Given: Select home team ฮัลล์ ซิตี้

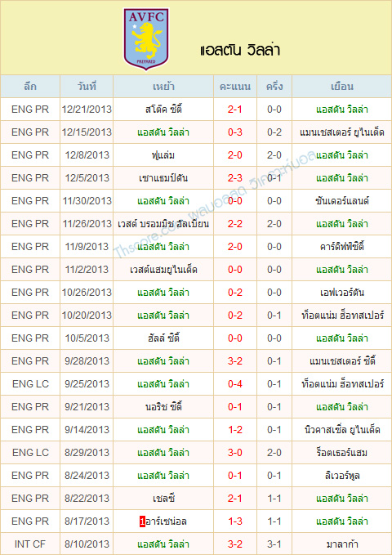Looking at the screenshot, I should point(163,338).
